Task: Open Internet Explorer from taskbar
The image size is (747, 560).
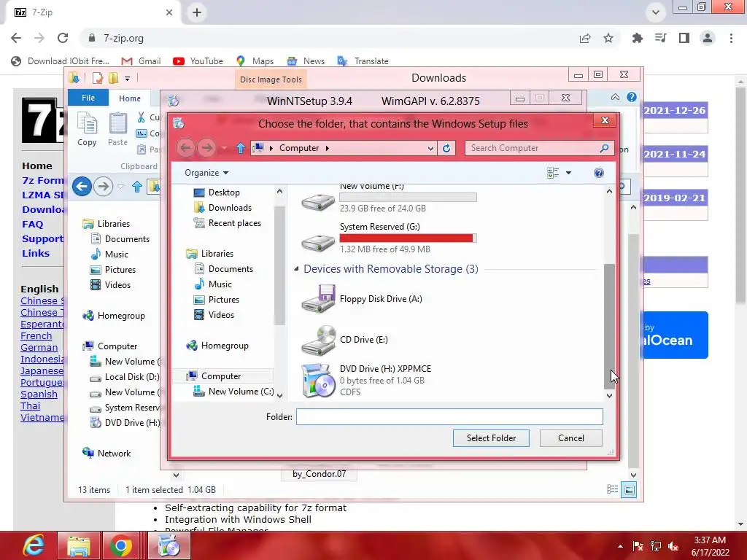Action: [x=34, y=545]
